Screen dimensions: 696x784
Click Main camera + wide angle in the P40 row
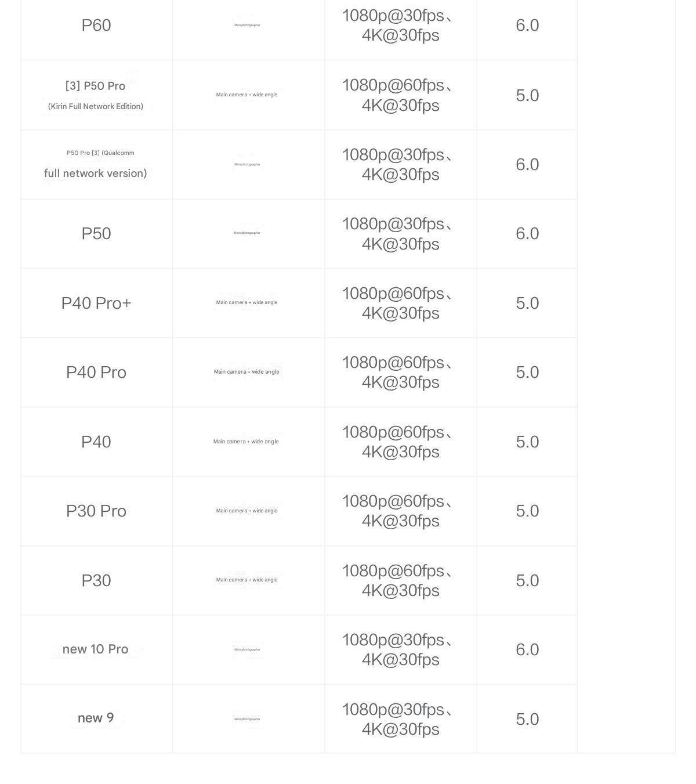click(x=246, y=442)
